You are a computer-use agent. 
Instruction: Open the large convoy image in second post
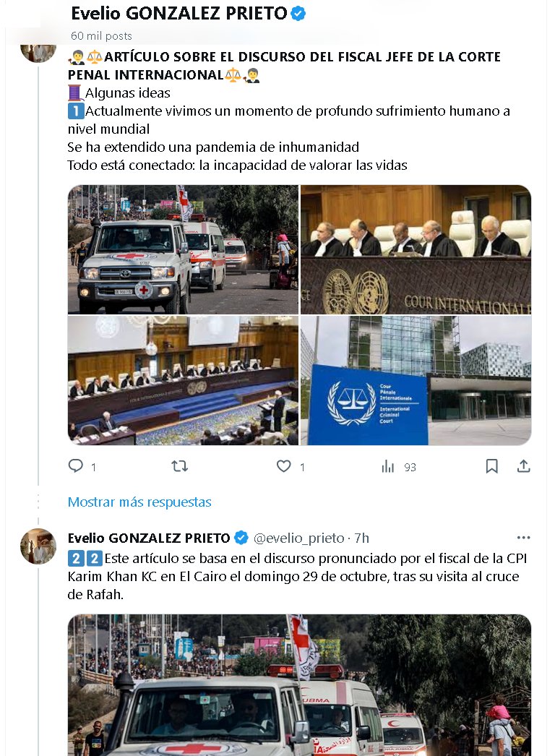coord(299,684)
